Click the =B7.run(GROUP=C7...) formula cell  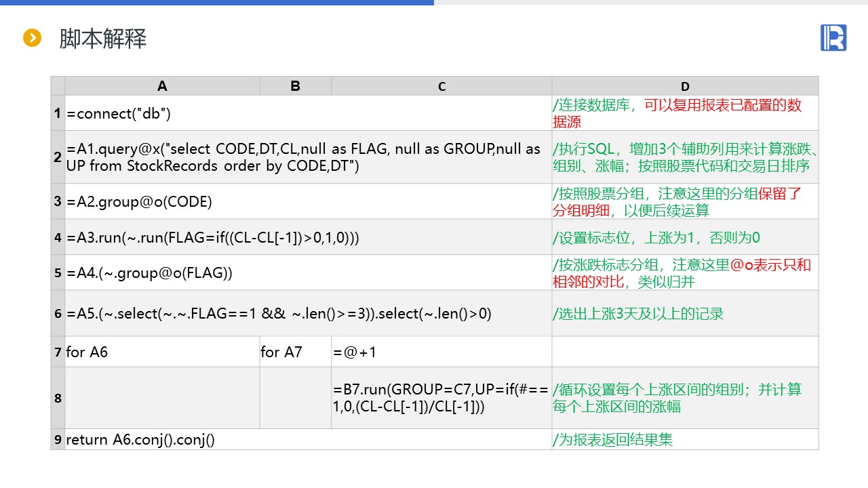[x=441, y=398]
